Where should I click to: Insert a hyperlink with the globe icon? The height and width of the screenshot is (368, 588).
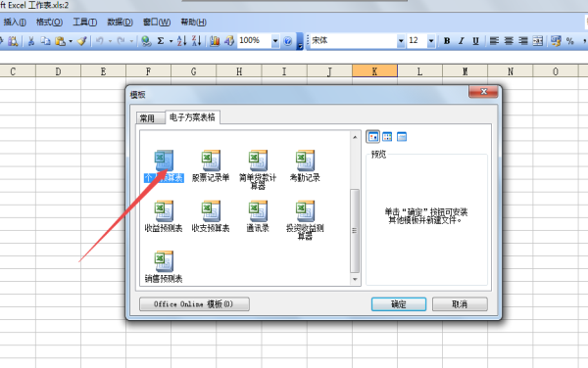tap(146, 41)
